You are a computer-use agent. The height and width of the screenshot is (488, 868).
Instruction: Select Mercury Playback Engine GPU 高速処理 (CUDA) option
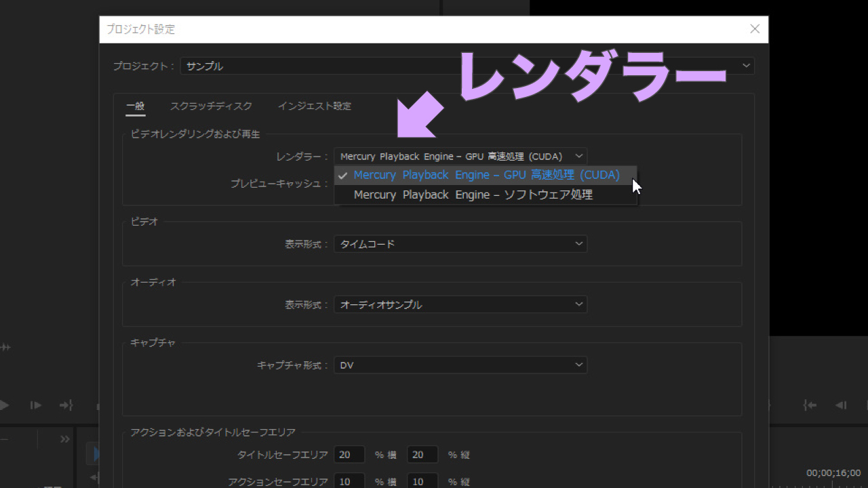pyautogui.click(x=486, y=175)
